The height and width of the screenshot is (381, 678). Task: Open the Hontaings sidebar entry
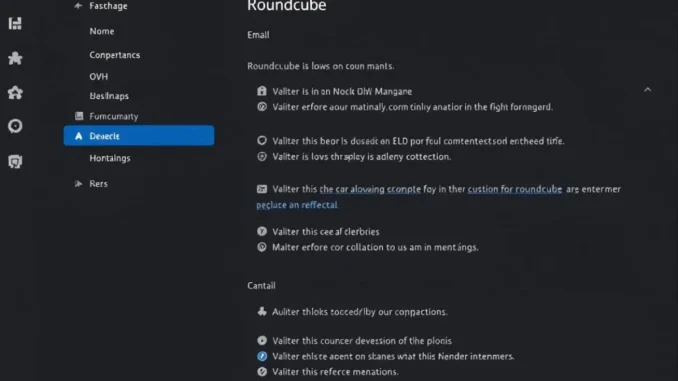click(110, 158)
